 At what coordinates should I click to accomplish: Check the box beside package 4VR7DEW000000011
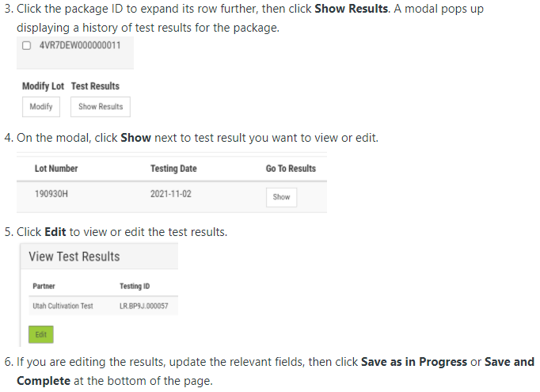(28, 45)
